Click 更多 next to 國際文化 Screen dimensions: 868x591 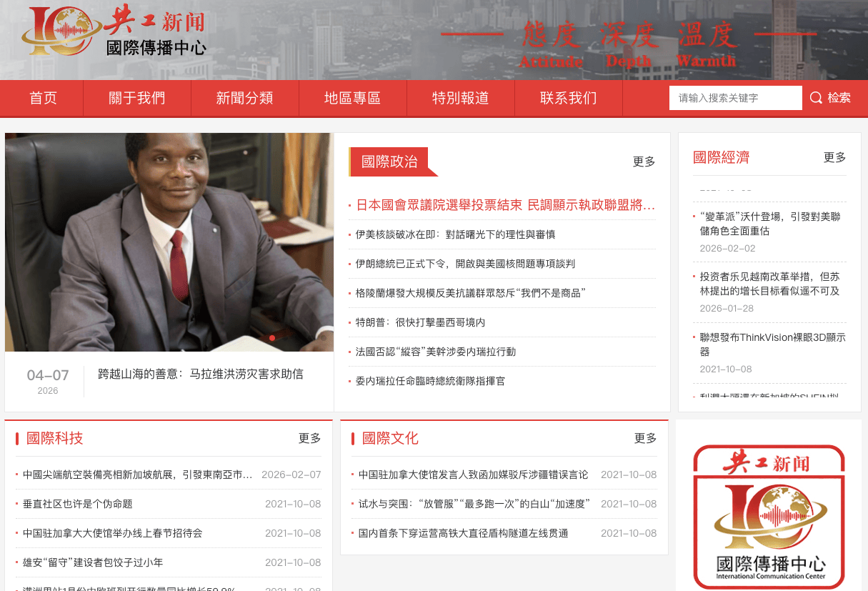click(645, 438)
